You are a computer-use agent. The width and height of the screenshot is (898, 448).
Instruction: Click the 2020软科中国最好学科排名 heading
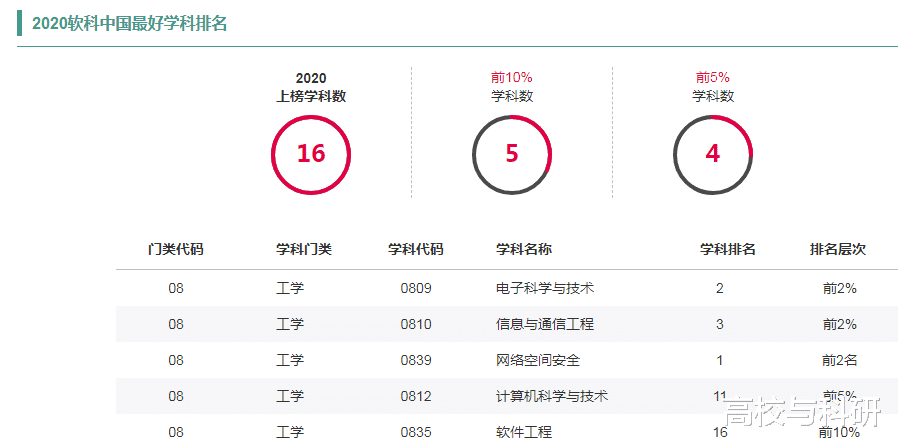129,23
